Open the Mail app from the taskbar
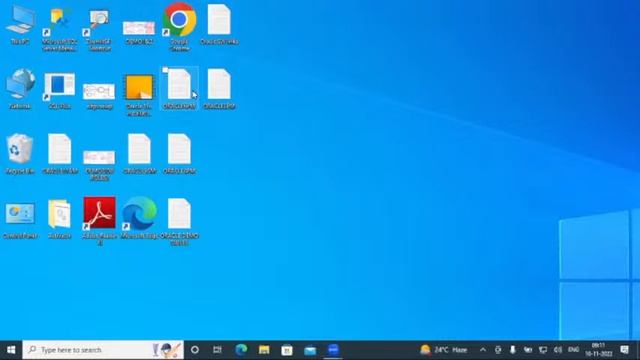 point(310,350)
